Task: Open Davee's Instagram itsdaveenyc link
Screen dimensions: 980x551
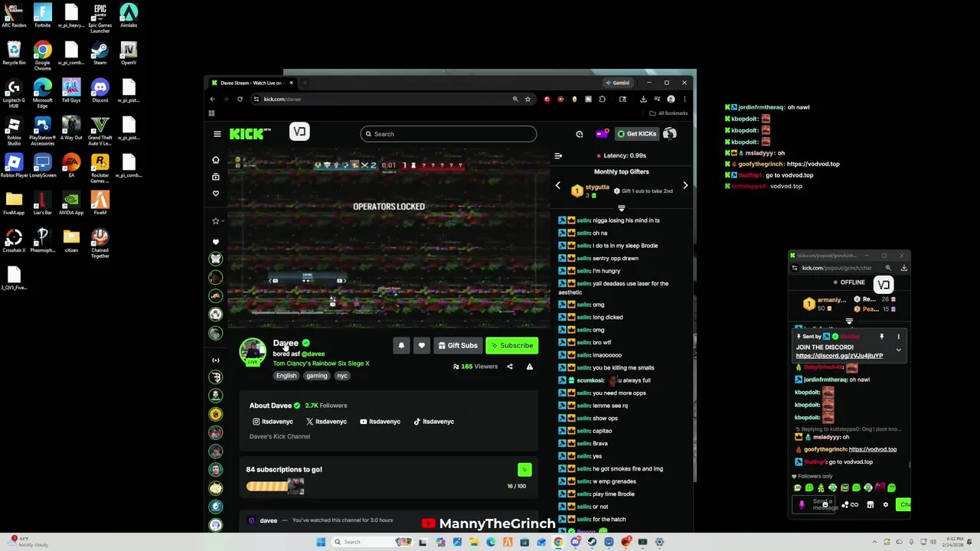Action: pyautogui.click(x=273, y=422)
